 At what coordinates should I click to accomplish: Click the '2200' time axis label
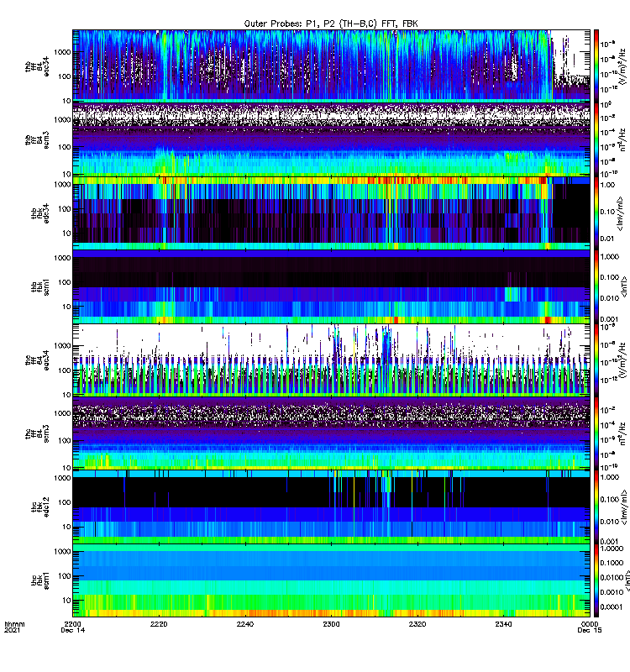click(73, 624)
